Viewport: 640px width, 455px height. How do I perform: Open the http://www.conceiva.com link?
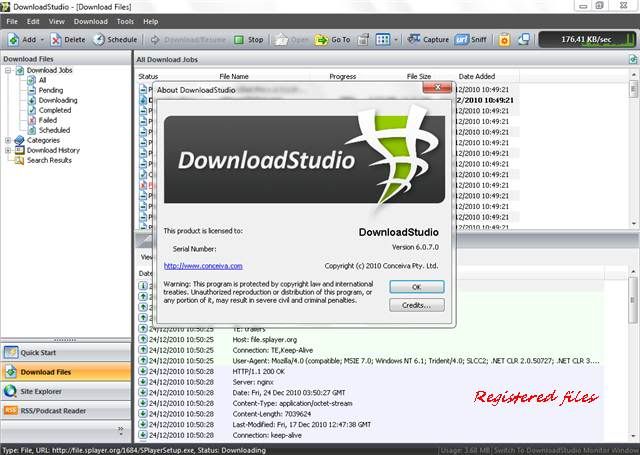click(203, 266)
